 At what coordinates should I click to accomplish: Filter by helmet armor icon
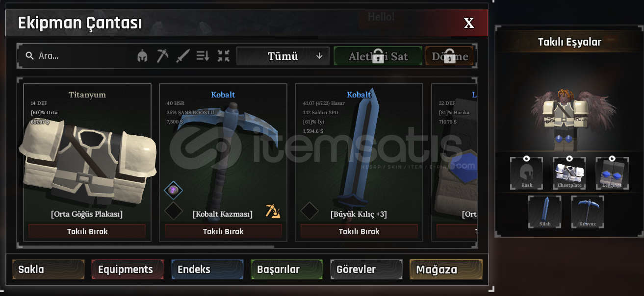click(142, 56)
